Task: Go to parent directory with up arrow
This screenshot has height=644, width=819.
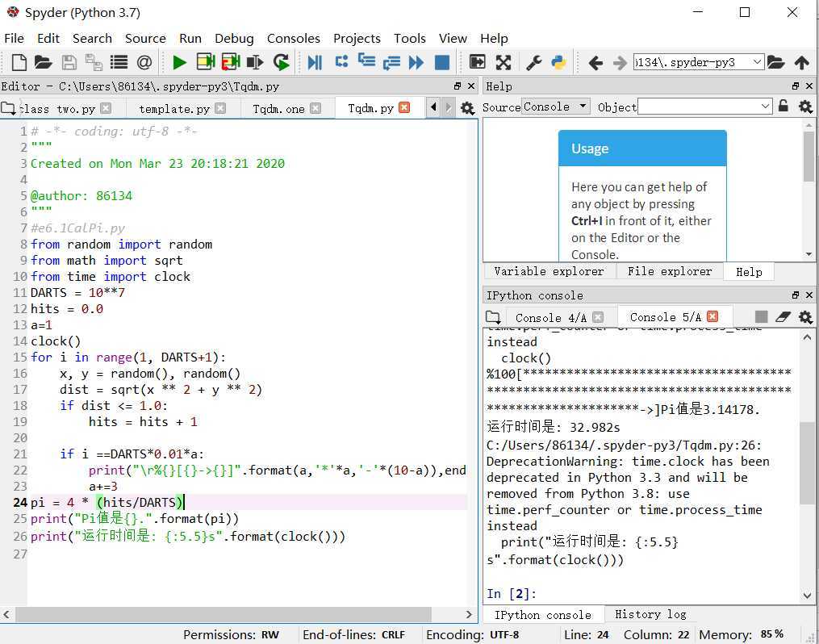Action: (801, 62)
